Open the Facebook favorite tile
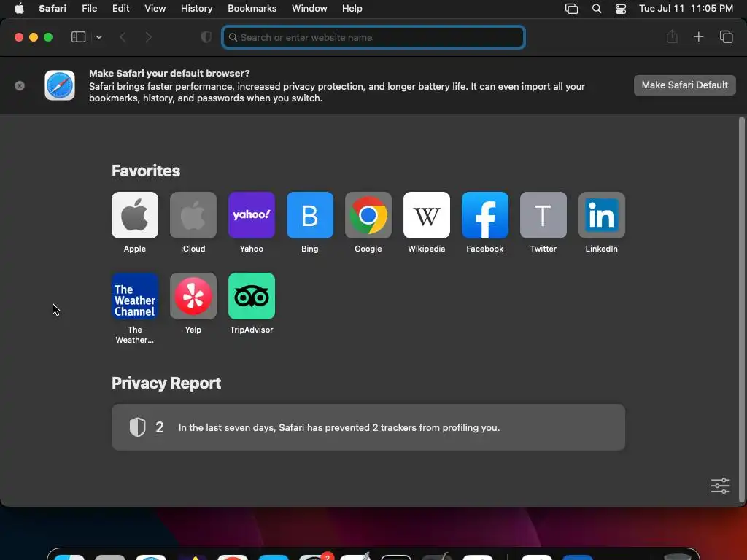 pyautogui.click(x=485, y=215)
